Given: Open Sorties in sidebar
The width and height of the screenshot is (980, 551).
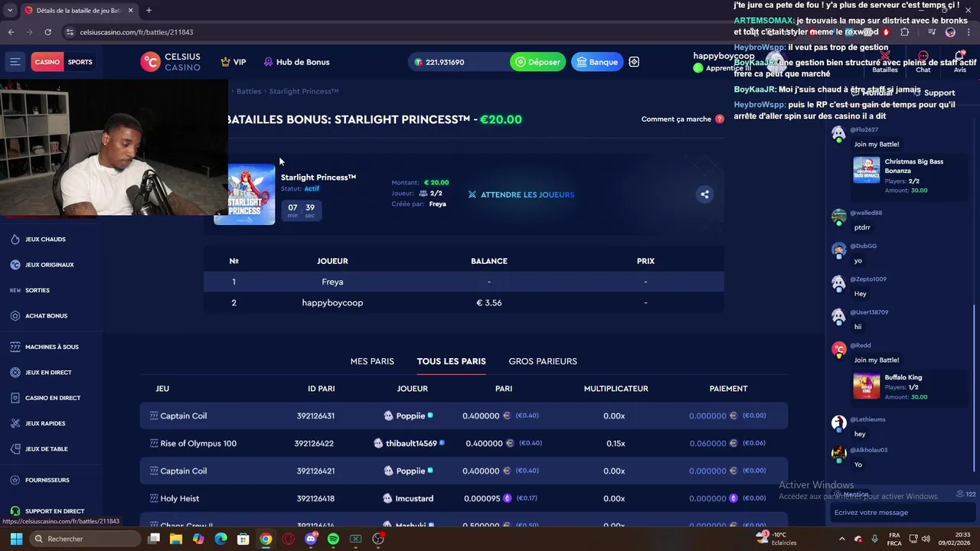Looking at the screenshot, I should pos(37,290).
